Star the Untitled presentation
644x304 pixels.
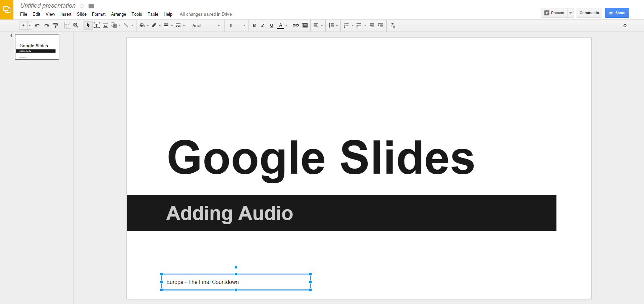tap(82, 6)
